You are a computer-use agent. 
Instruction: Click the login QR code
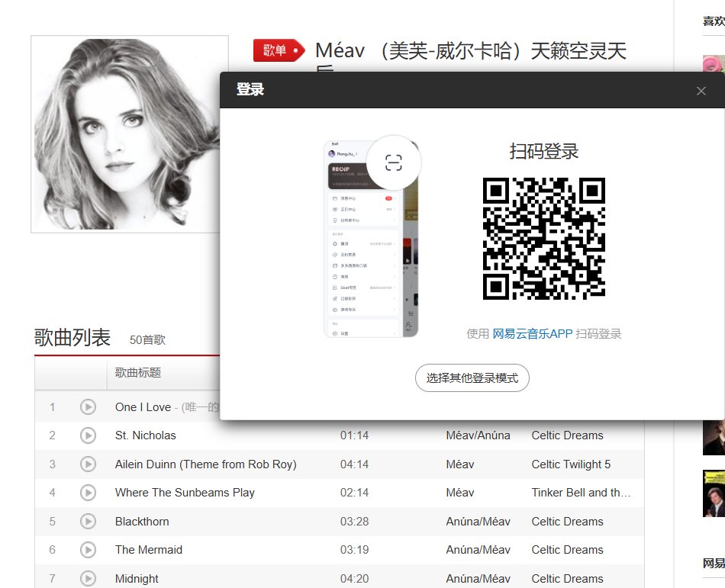(543, 239)
